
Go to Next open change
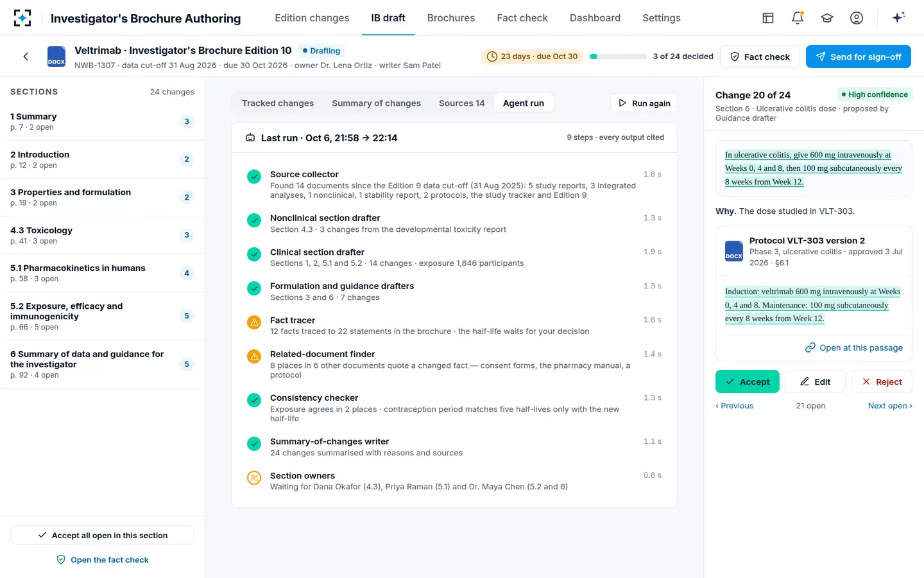890,406
